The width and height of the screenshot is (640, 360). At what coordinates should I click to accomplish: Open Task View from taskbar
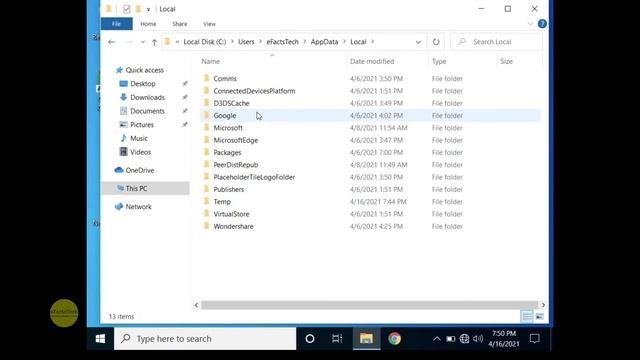coord(337,338)
